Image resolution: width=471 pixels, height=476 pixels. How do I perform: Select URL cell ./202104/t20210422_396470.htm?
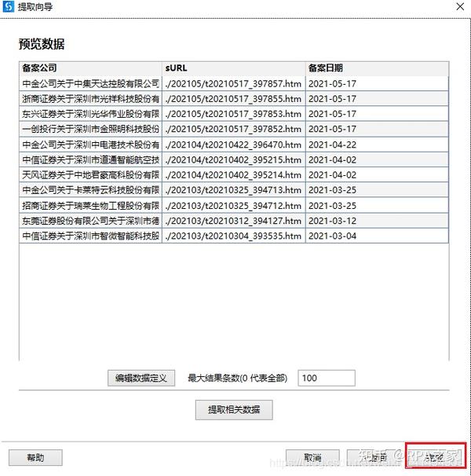234,145
